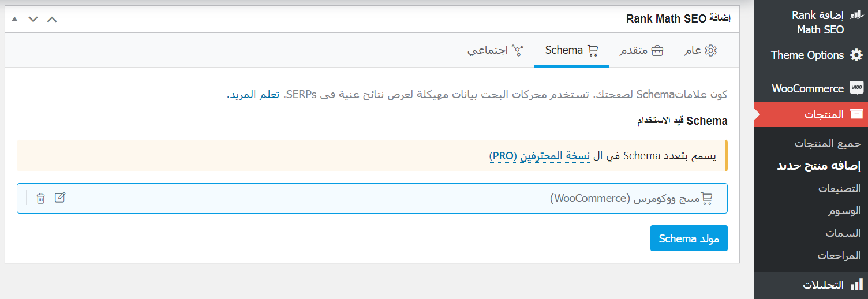Click the WooCommerce logo icon in sidebar
This screenshot has width=868, height=299.
point(856,88)
